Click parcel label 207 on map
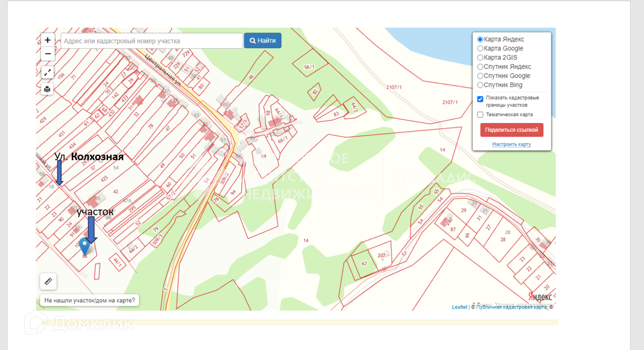644x350 pixels. pos(381,255)
